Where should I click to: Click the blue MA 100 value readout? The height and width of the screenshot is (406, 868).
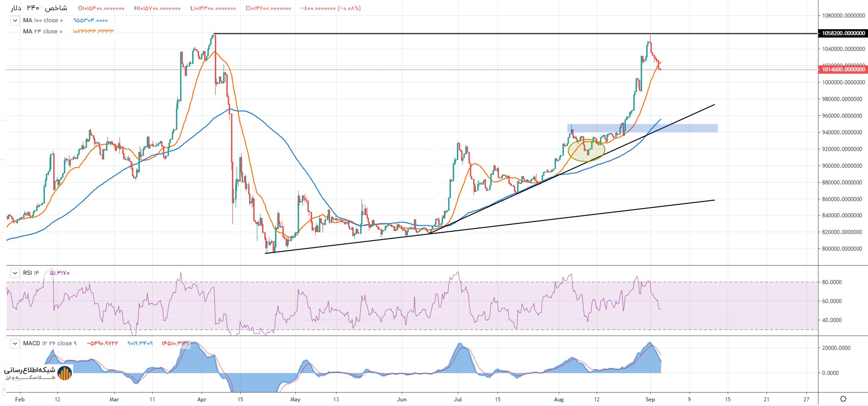(x=90, y=20)
